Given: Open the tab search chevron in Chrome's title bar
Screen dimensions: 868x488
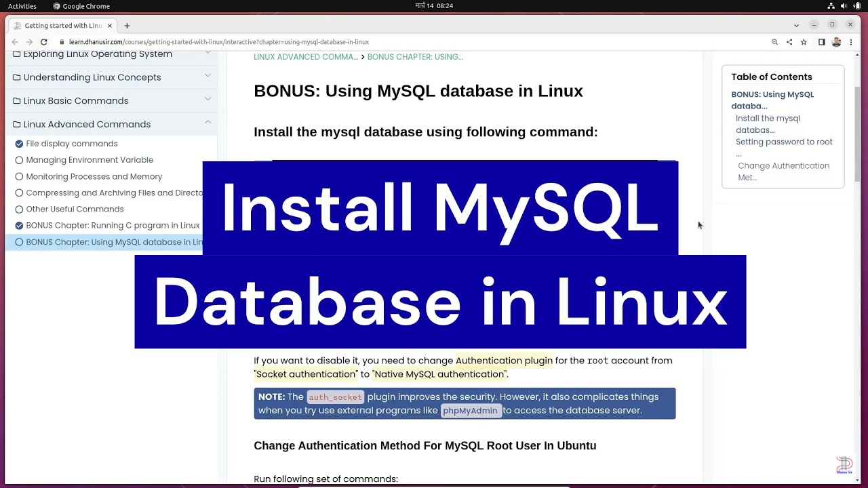Looking at the screenshot, I should tap(796, 25).
